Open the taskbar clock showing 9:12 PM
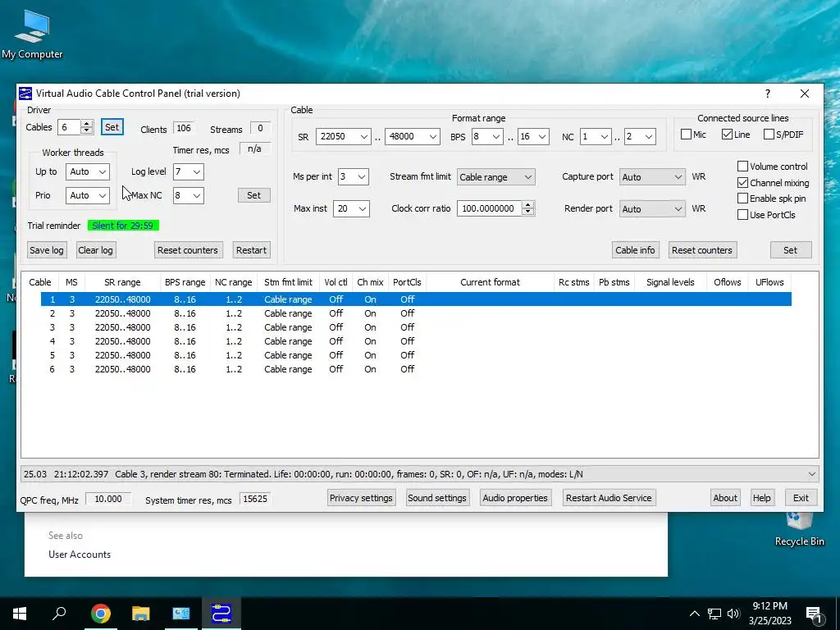This screenshot has height=630, width=840. [x=769, y=614]
